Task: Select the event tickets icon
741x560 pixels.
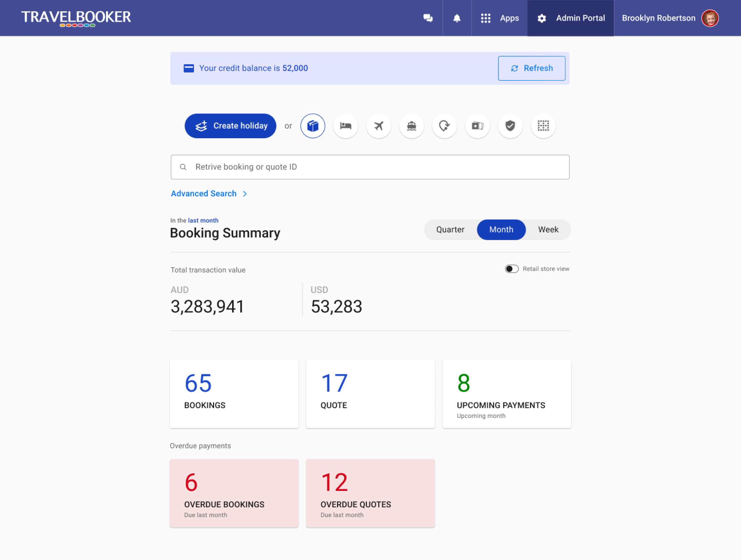Action: tap(478, 126)
